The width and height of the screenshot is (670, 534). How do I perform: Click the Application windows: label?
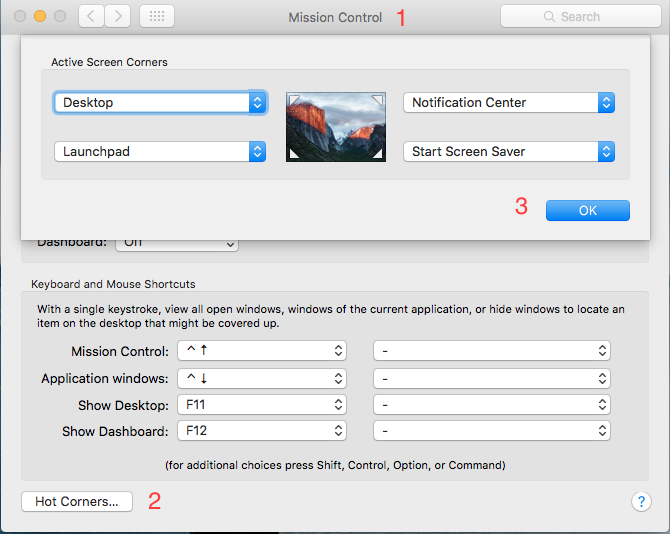(x=105, y=378)
